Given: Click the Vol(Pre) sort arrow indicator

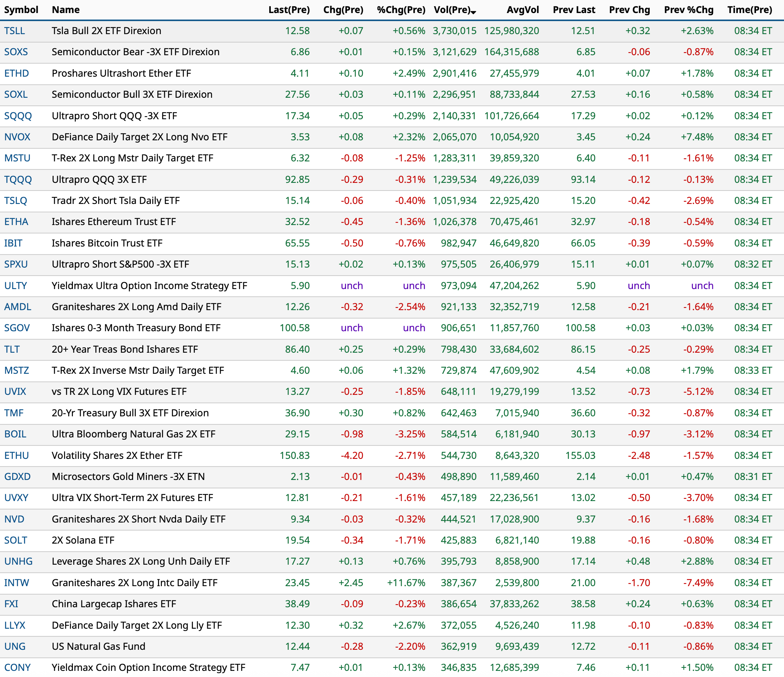Looking at the screenshot, I should pyautogui.click(x=473, y=12).
